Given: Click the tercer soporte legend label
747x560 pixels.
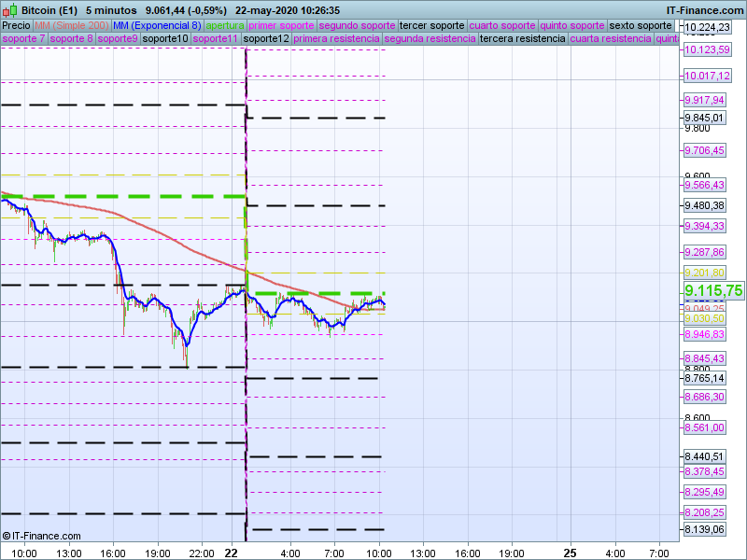Looking at the screenshot, I should click(x=430, y=25).
